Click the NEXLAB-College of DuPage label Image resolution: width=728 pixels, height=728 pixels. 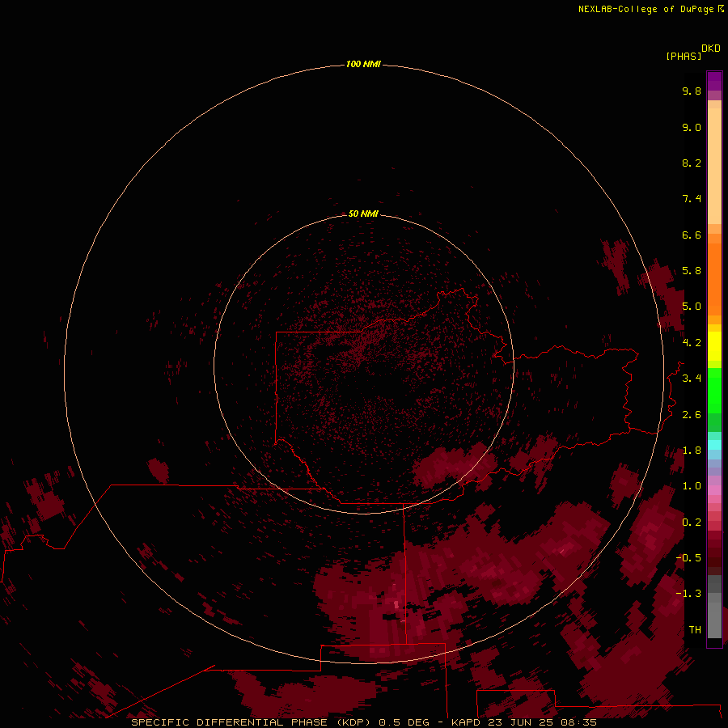(645, 9)
